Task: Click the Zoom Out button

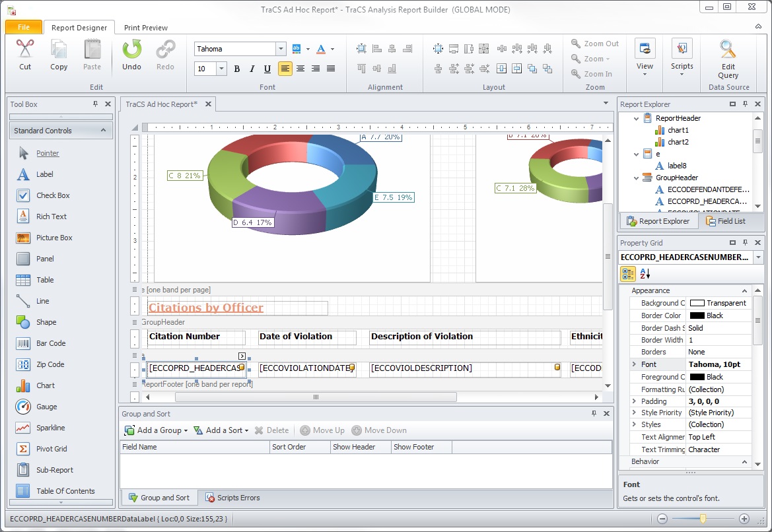Action: (x=595, y=44)
